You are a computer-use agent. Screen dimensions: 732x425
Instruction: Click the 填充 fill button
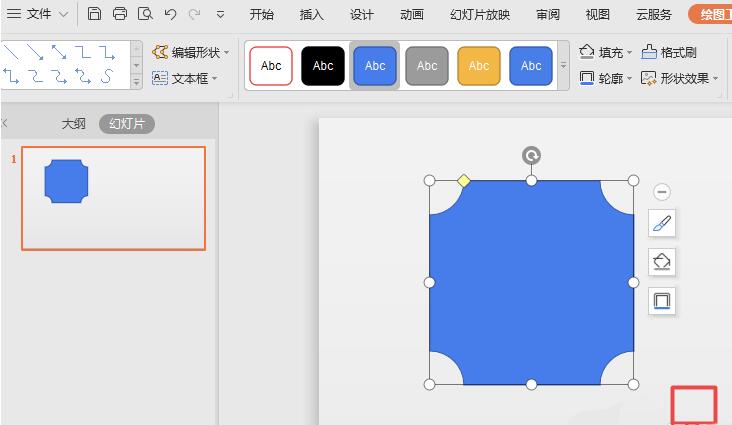601,52
